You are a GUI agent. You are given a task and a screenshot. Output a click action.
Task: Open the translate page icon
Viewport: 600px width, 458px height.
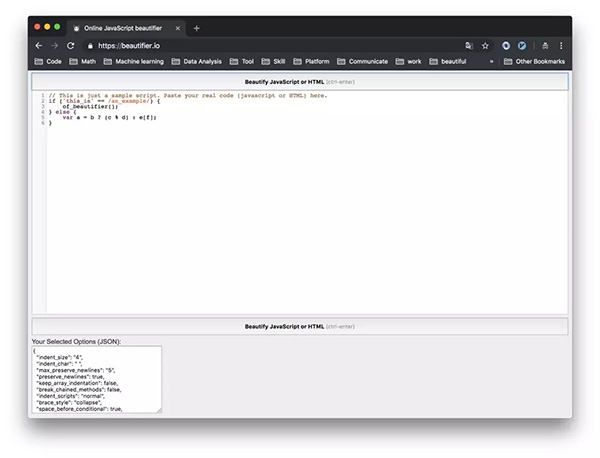(x=469, y=46)
